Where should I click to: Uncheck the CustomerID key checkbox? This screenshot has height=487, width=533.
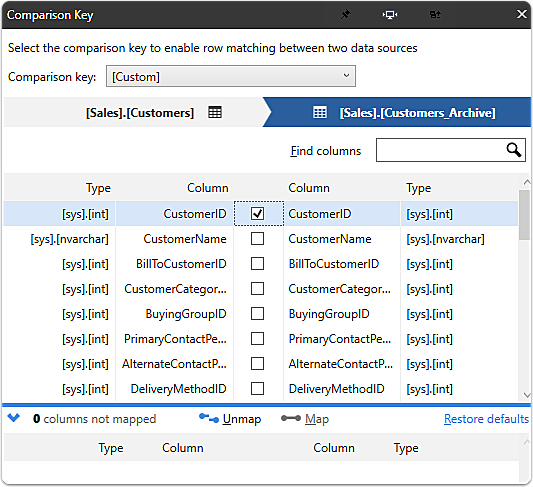click(257, 214)
